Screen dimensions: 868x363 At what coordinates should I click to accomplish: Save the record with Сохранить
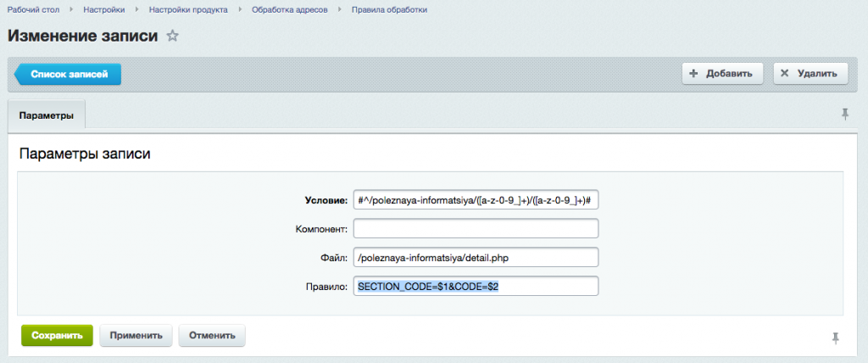[x=57, y=335]
